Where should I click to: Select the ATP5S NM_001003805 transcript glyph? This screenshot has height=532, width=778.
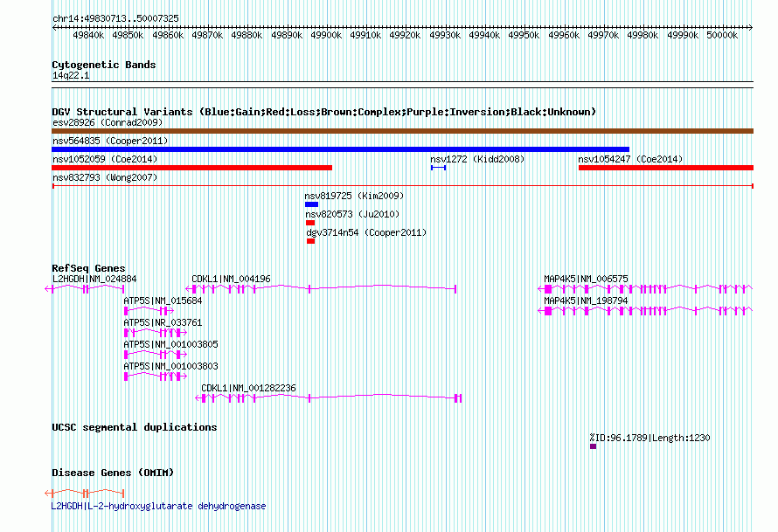[155, 355]
